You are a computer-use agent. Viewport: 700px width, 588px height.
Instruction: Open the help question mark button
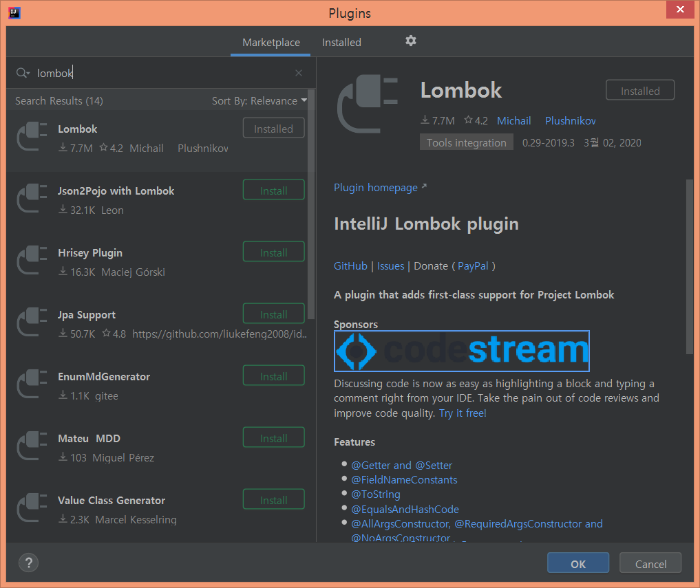[x=29, y=563]
